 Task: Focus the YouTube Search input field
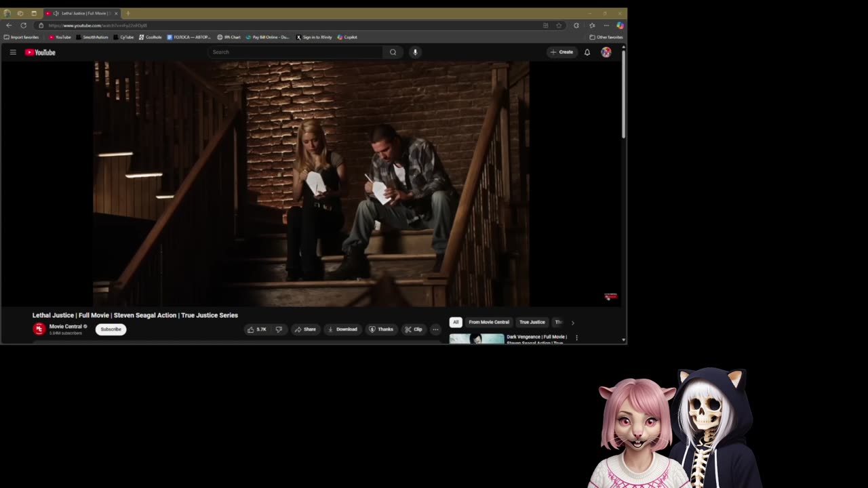(x=296, y=52)
